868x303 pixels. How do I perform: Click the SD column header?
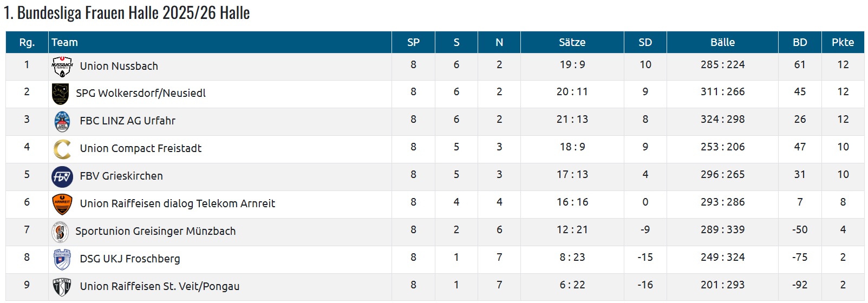[645, 42]
